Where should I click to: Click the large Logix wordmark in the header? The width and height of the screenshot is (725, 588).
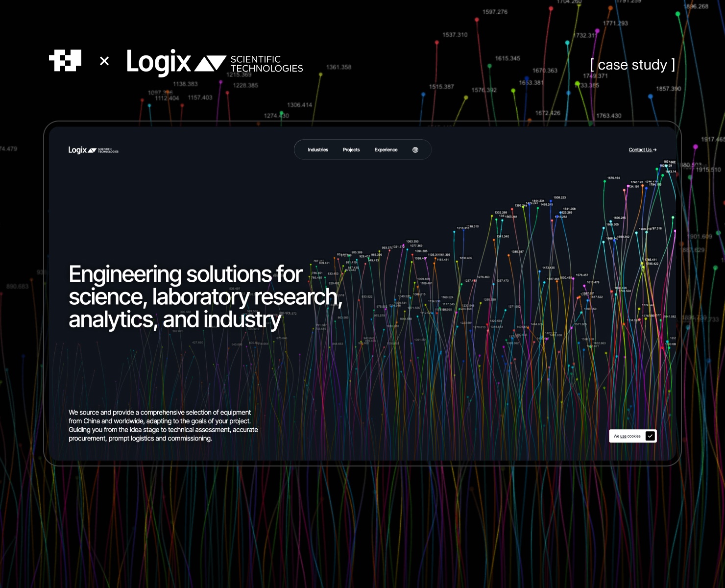(158, 62)
